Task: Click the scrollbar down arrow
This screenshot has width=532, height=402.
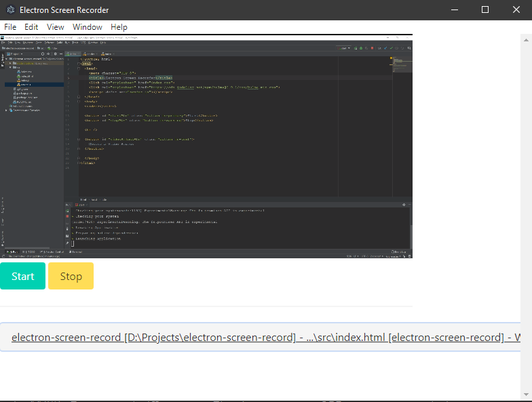Action: [526, 395]
